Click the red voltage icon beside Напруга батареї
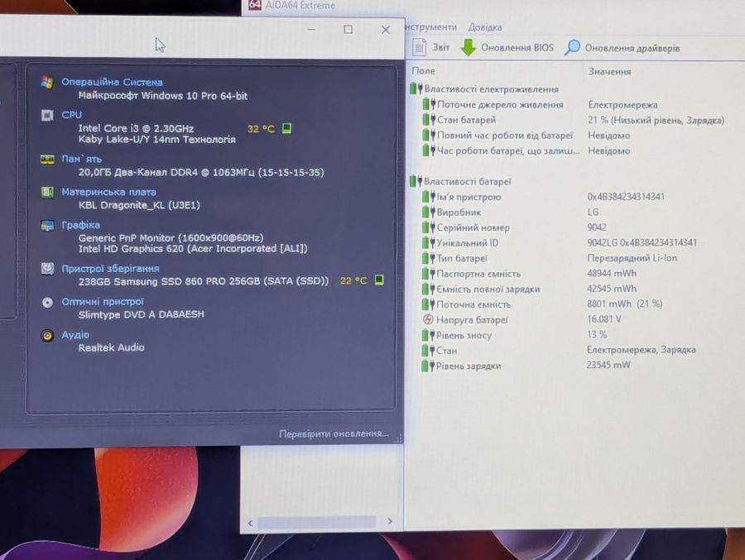Image resolution: width=745 pixels, height=560 pixels. click(x=428, y=319)
